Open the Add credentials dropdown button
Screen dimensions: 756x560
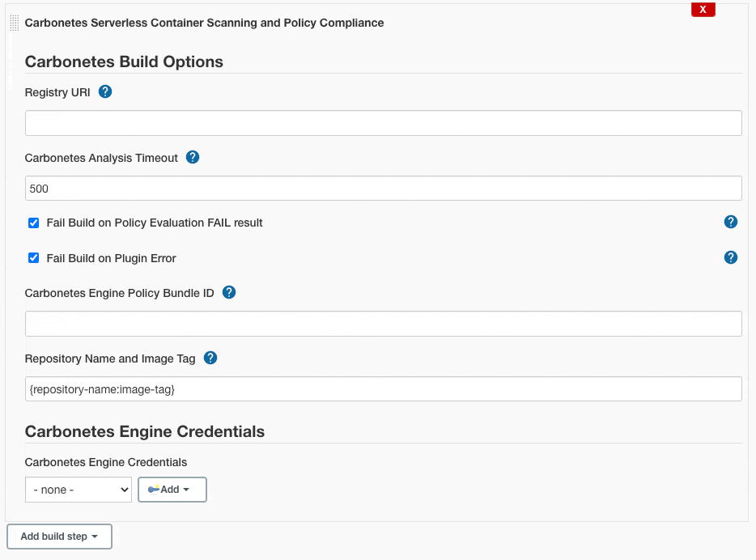tap(172, 490)
